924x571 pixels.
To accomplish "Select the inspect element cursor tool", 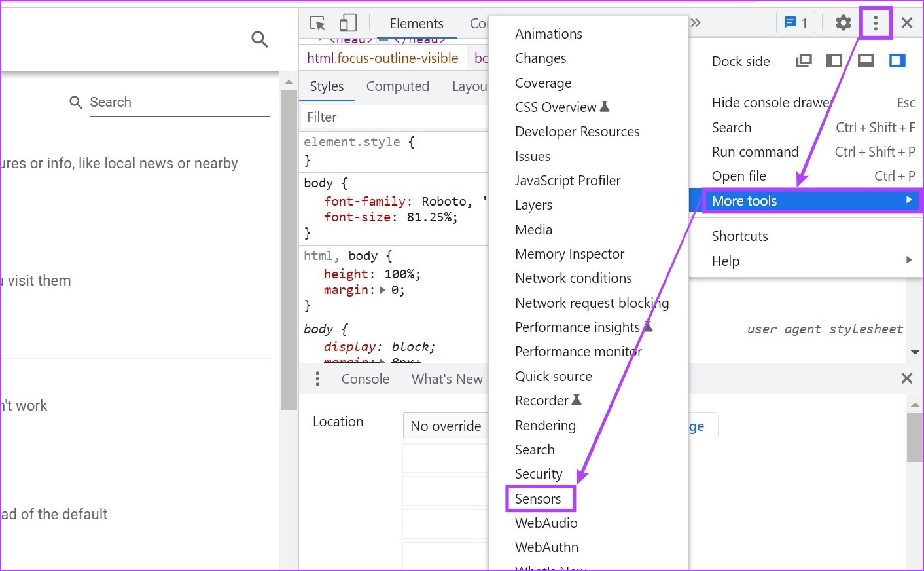I will [x=317, y=22].
